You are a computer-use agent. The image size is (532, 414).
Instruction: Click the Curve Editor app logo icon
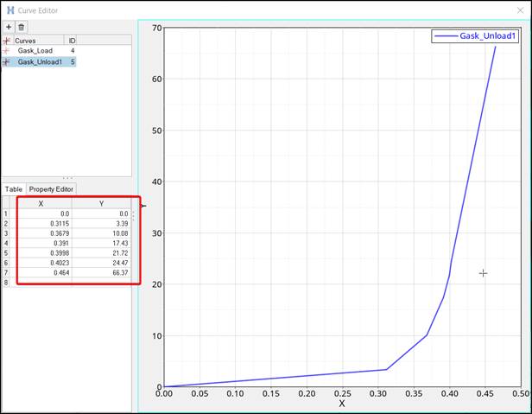(9, 10)
